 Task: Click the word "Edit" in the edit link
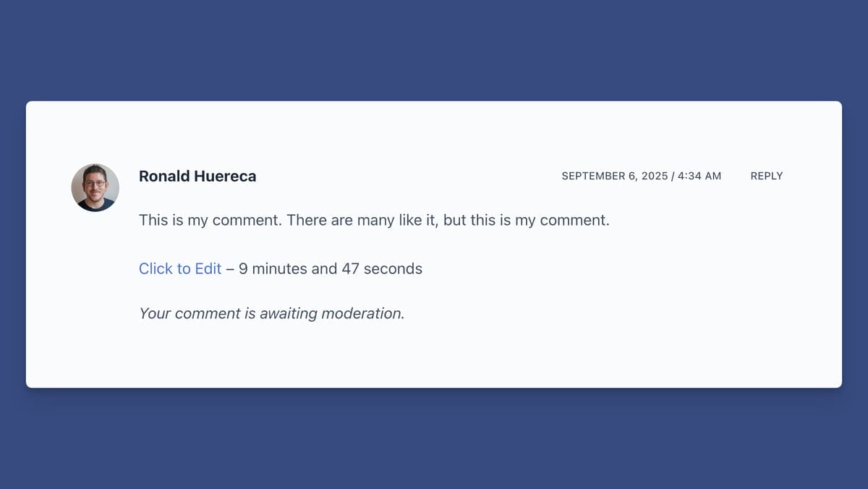click(x=208, y=269)
